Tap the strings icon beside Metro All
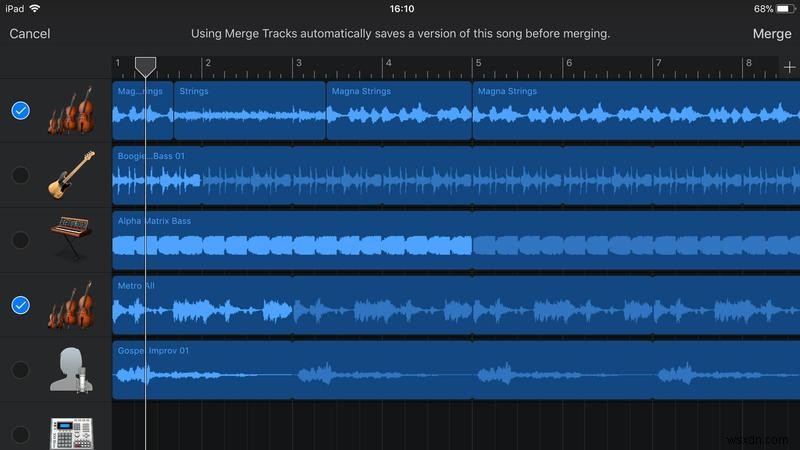Screen dimensions: 800x450 71,305
